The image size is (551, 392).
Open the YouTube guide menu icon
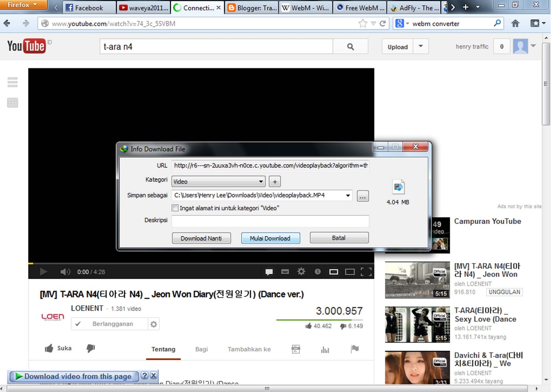12,82
